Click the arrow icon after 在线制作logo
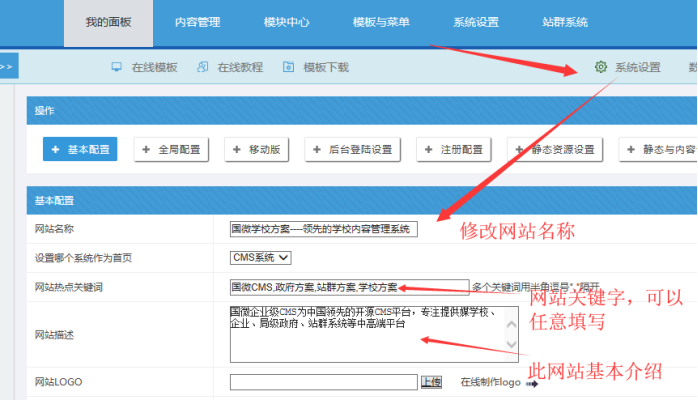Screen dimensions: 698x401 (531, 382)
